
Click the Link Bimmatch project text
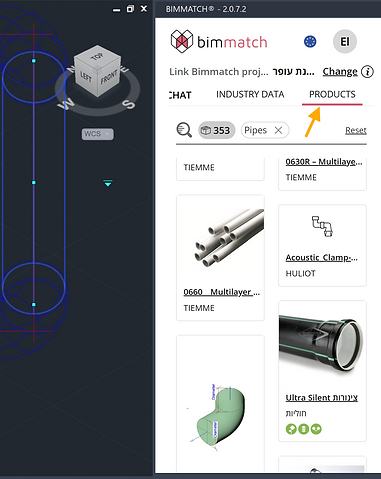(x=219, y=72)
